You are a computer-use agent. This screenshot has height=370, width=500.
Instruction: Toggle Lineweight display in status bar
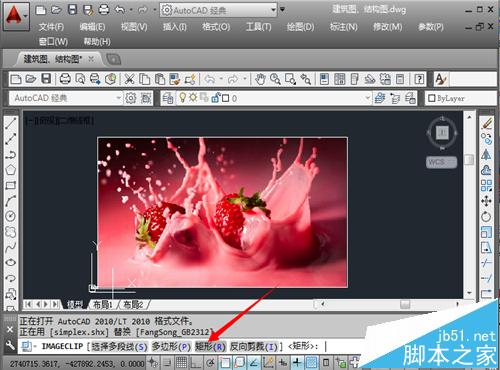tap(297, 362)
